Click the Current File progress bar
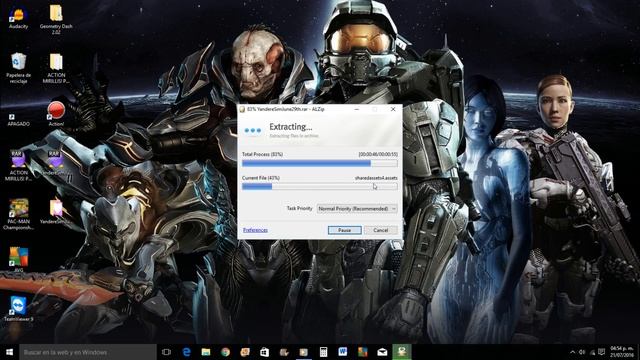The width and height of the screenshot is (640, 360). [320, 187]
